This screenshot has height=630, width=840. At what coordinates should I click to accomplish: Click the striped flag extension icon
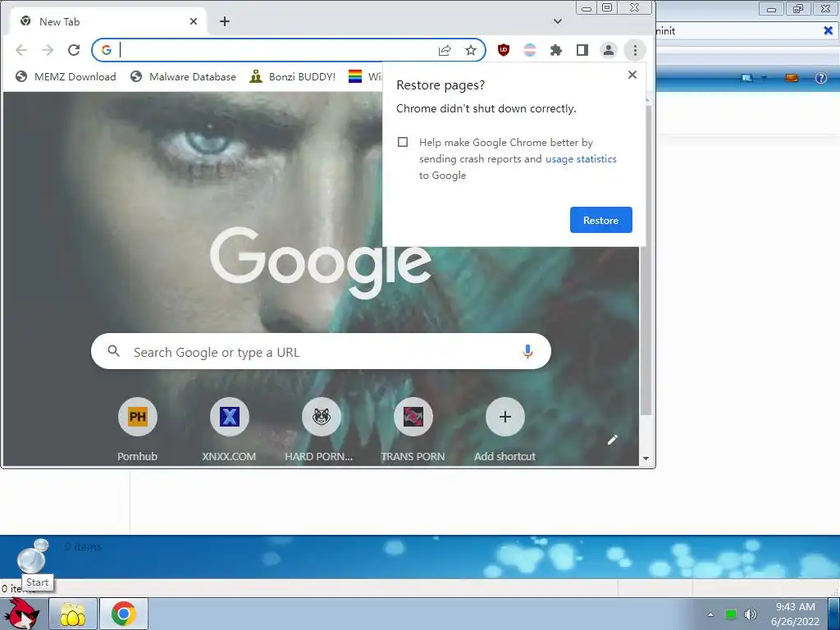click(530, 50)
